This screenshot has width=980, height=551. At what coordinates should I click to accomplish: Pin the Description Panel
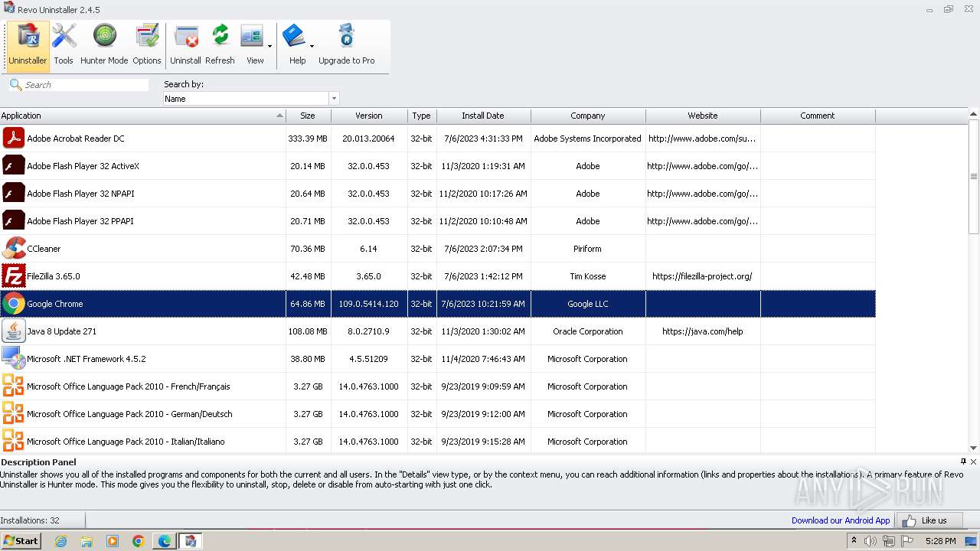[963, 461]
